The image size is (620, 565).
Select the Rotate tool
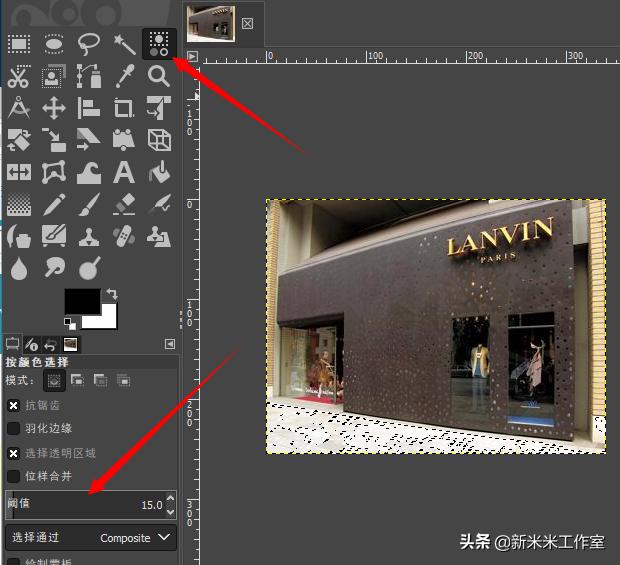point(19,140)
